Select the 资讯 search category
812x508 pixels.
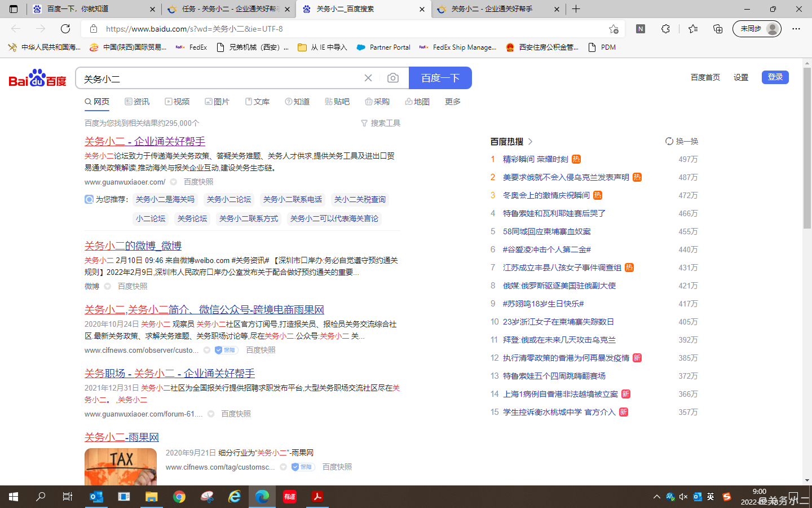[137, 102]
